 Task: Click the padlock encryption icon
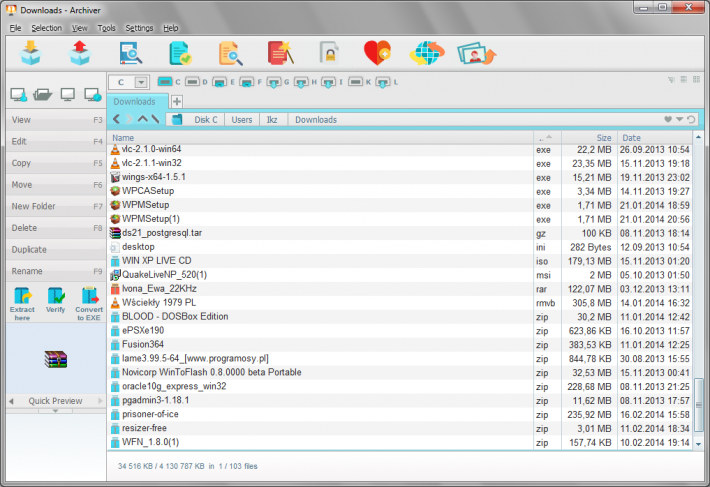[329, 53]
